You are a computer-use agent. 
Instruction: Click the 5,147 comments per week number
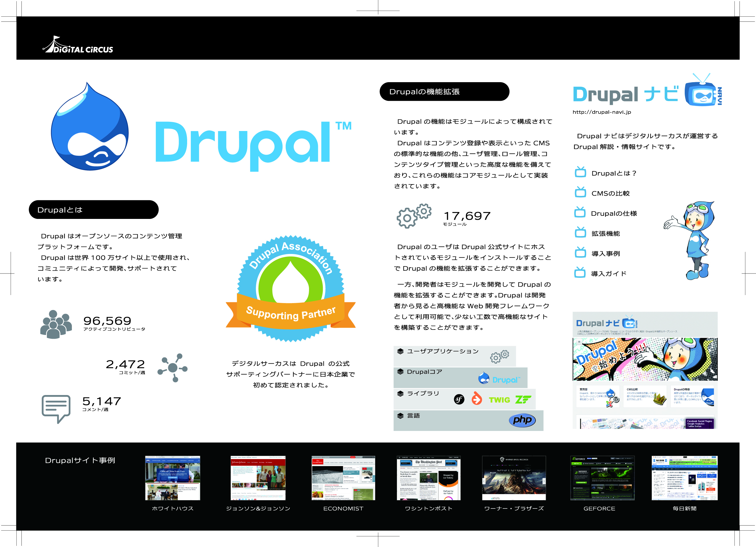(x=102, y=401)
